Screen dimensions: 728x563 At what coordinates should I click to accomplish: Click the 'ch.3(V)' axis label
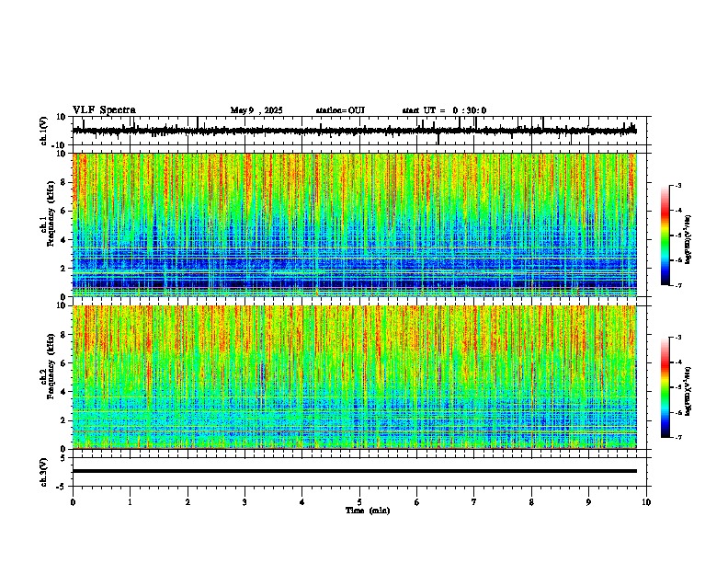pyautogui.click(x=44, y=472)
